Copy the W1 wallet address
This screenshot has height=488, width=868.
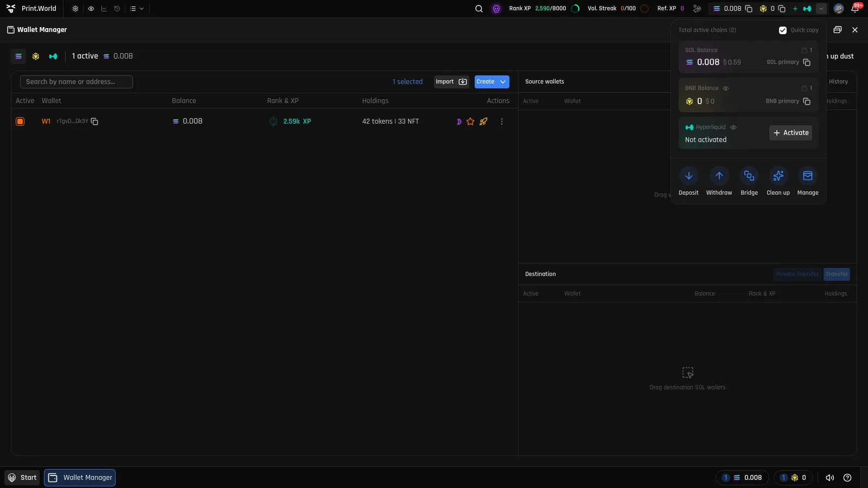pyautogui.click(x=94, y=121)
